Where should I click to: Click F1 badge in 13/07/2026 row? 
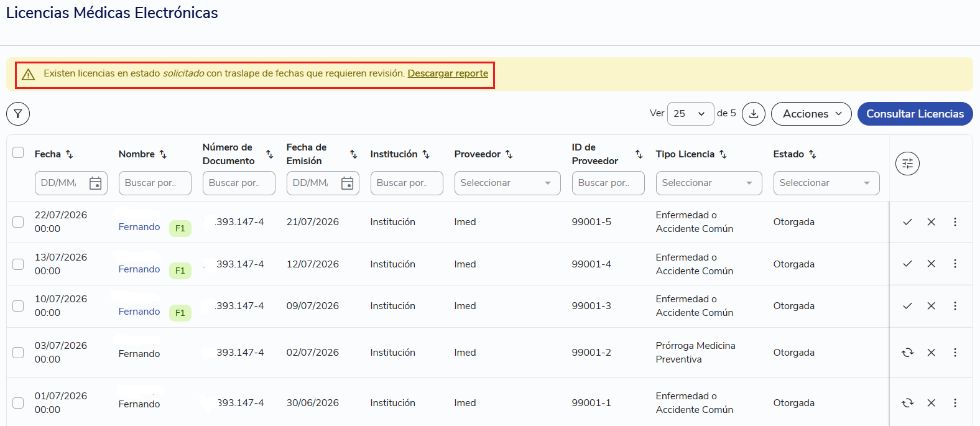[180, 271]
